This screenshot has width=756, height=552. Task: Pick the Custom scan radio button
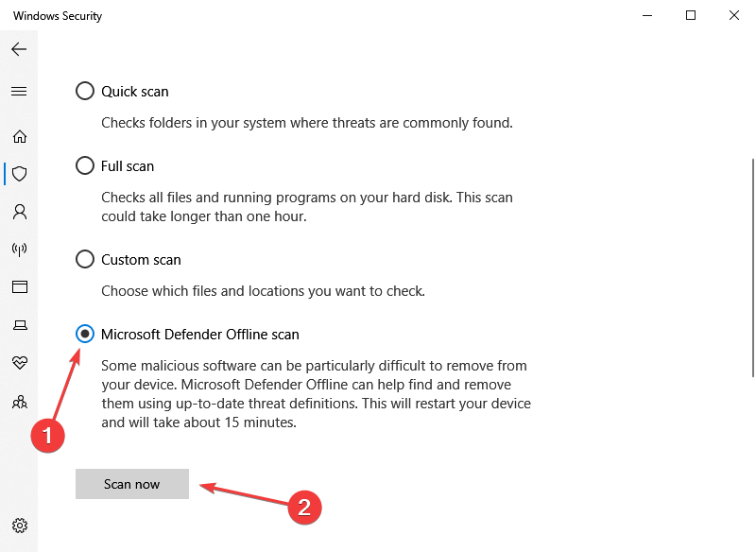(x=85, y=260)
